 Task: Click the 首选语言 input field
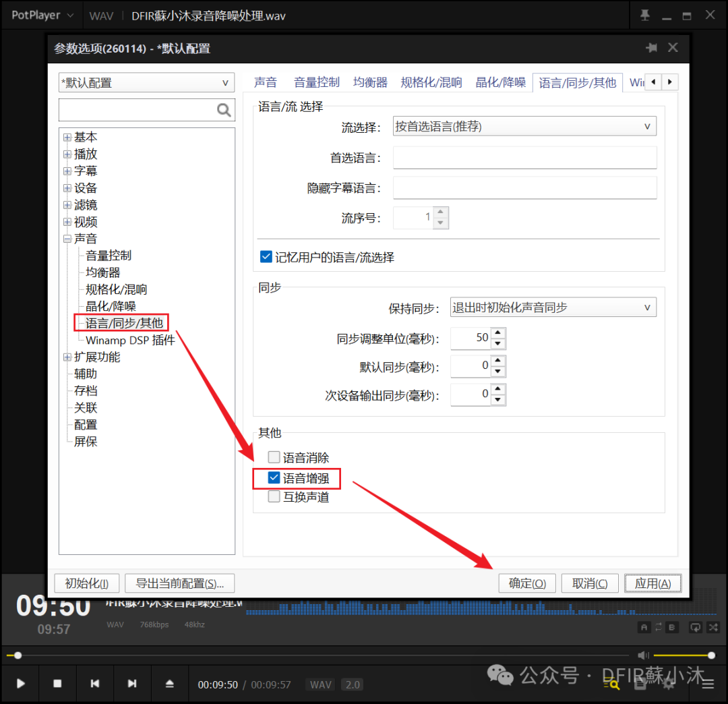pyautogui.click(x=524, y=158)
